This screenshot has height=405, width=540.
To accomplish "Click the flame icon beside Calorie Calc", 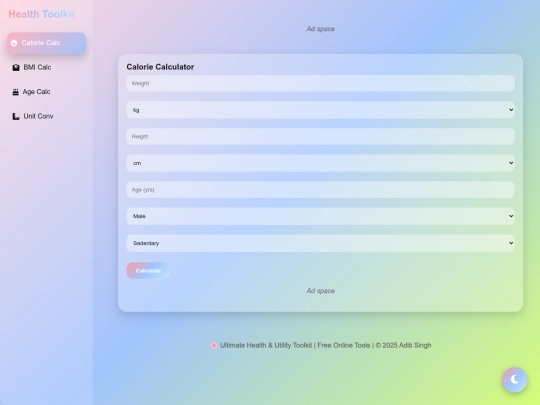I will (x=14, y=43).
